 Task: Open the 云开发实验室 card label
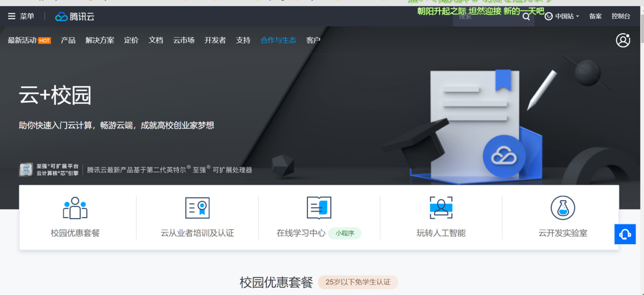point(563,233)
